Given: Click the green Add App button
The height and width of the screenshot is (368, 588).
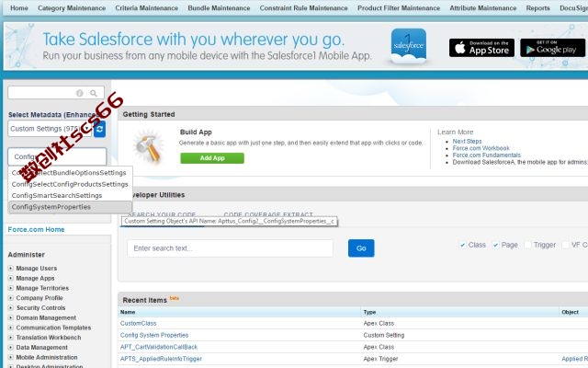Looking at the screenshot, I should click(x=212, y=158).
